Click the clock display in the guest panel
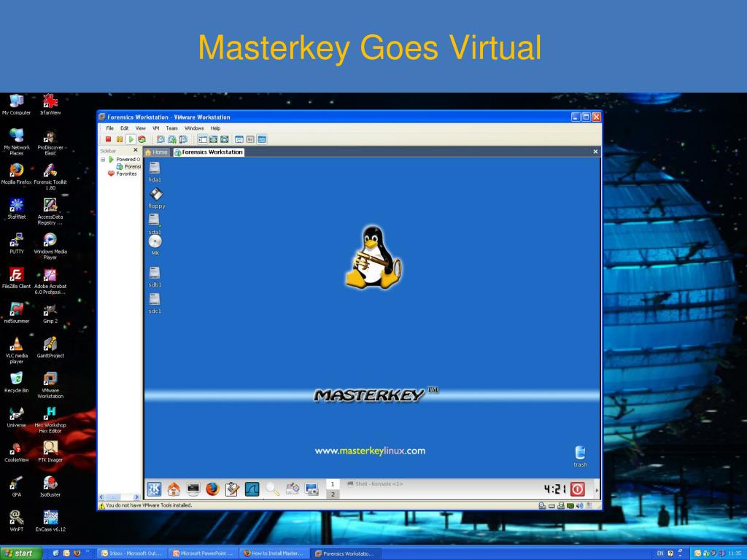Screen dimensions: 747x560 [554, 489]
